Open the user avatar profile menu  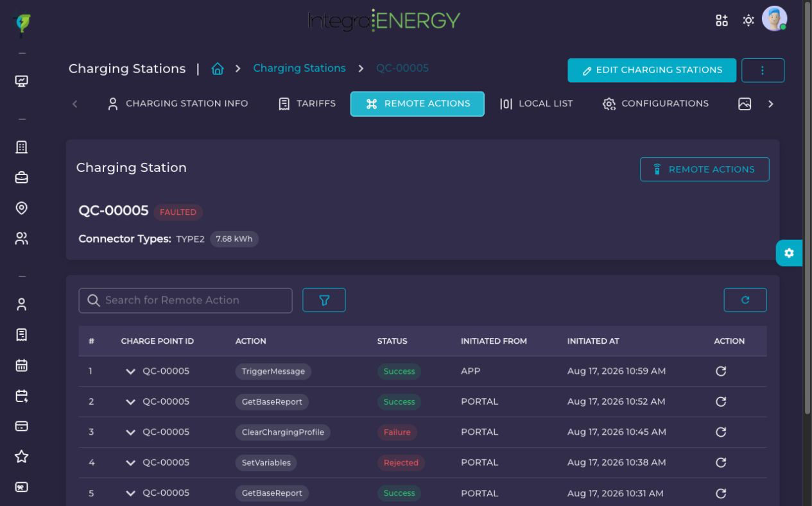774,19
